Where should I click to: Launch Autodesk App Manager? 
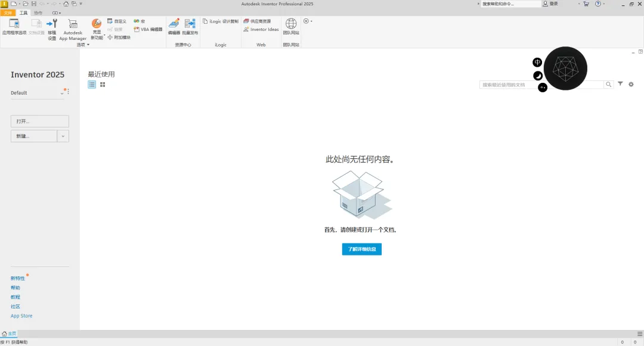[73, 30]
